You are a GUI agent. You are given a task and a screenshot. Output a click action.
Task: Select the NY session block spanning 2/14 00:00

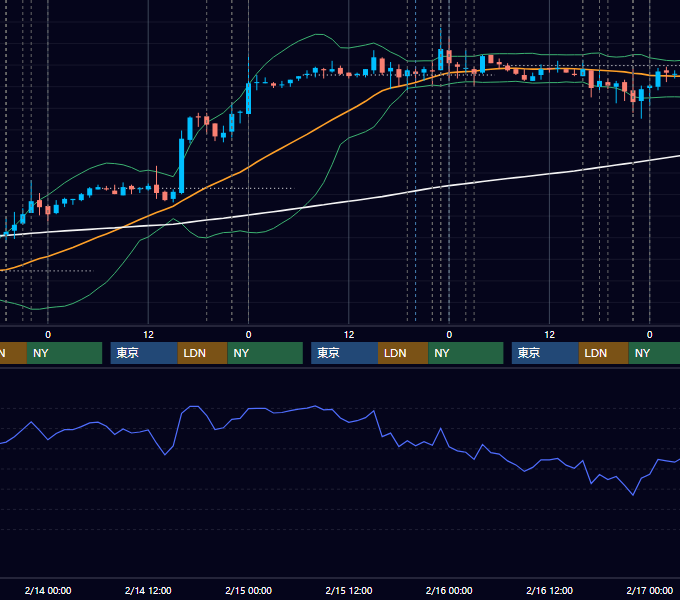coord(64,353)
